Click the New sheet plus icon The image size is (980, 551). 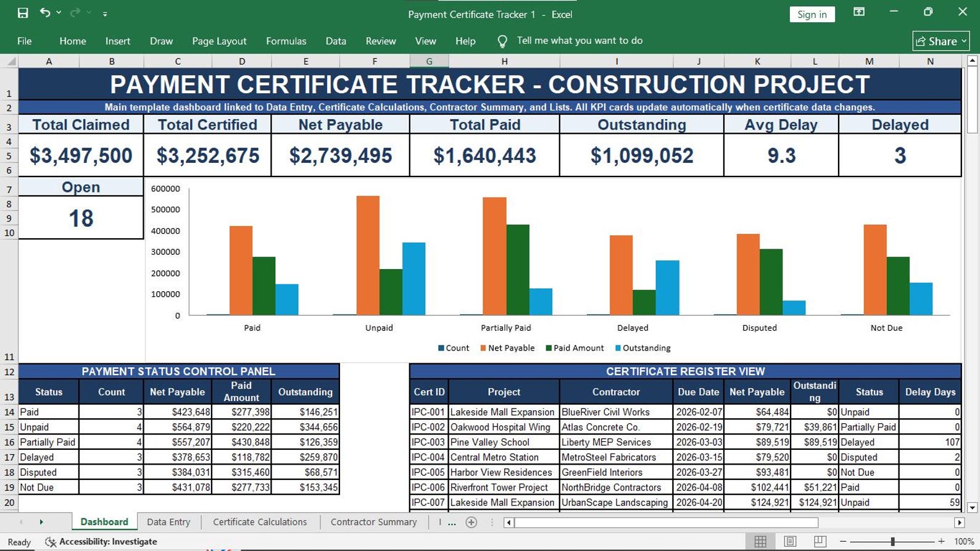(x=471, y=522)
